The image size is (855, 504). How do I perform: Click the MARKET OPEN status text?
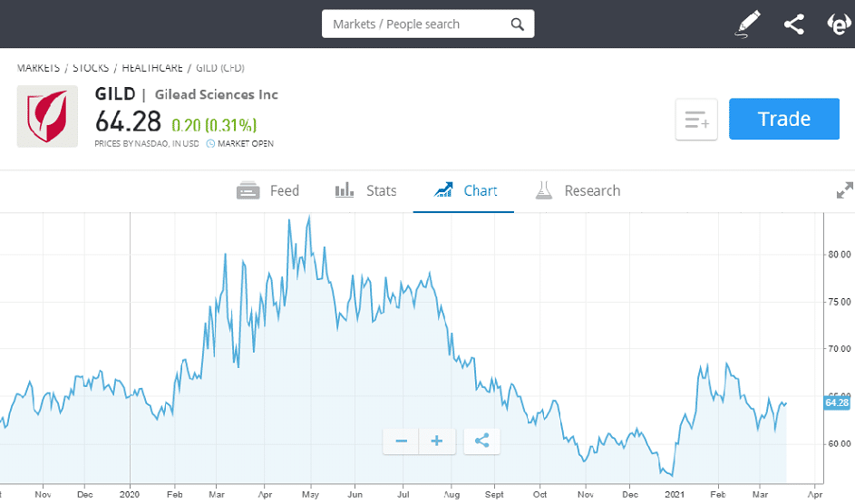point(246,144)
